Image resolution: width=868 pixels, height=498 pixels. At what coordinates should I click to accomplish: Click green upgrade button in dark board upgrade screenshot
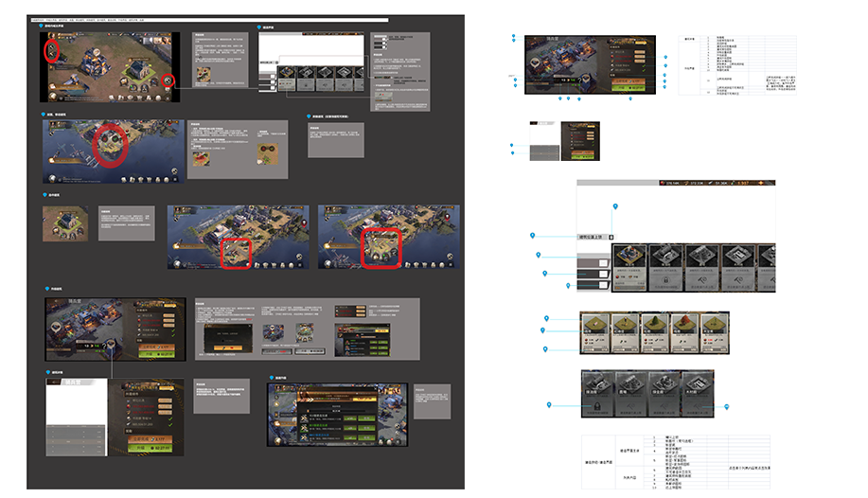pos(157,354)
